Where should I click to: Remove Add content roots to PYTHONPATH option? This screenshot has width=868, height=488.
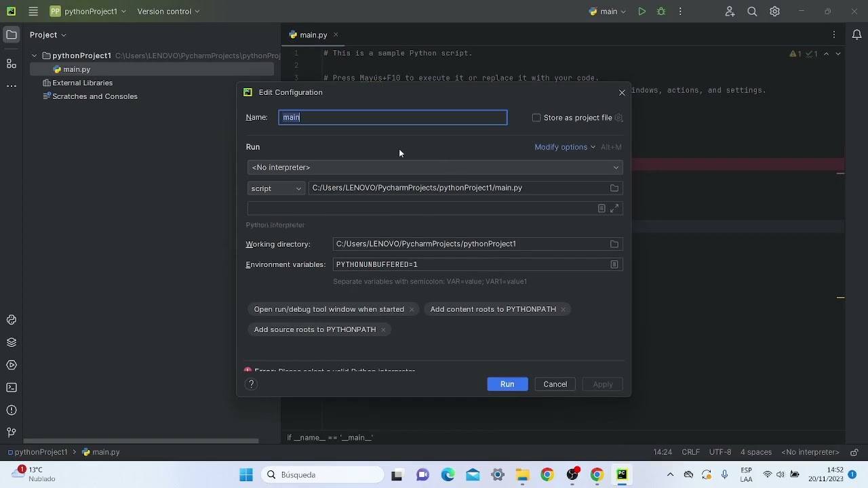563,309
